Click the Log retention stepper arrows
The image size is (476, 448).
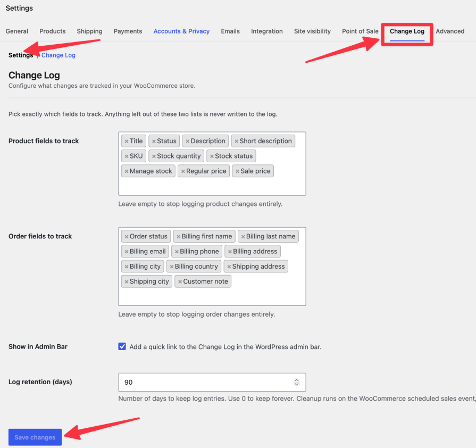[297, 382]
